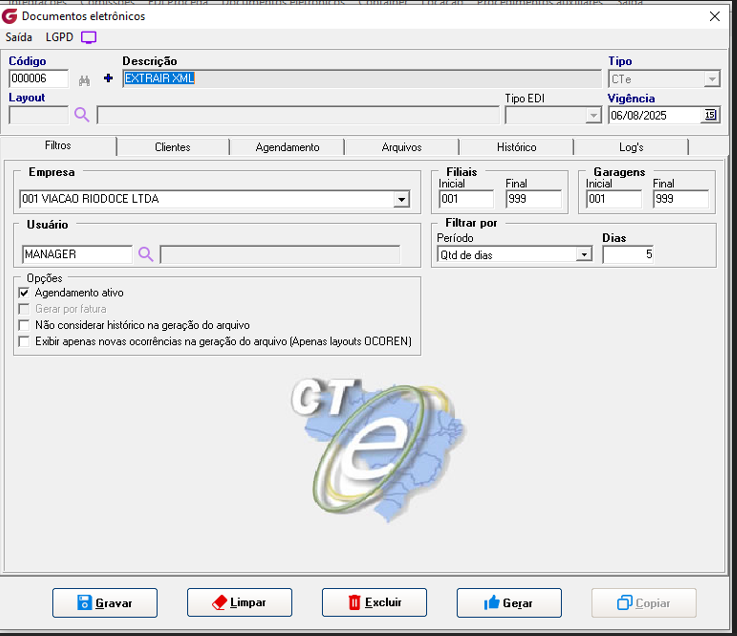Expand the Tipo dropdown showing CTe
The image size is (737, 636).
pyautogui.click(x=712, y=79)
